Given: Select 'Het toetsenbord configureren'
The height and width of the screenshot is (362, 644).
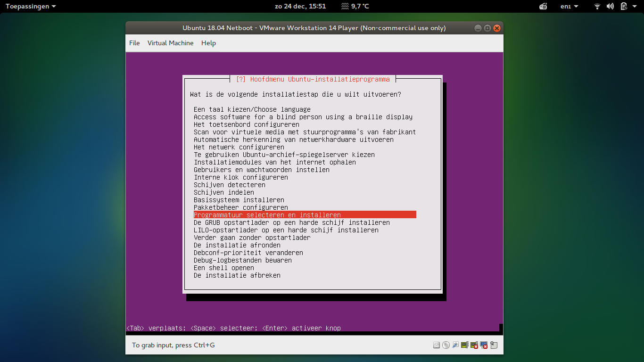Looking at the screenshot, I should pyautogui.click(x=247, y=124).
